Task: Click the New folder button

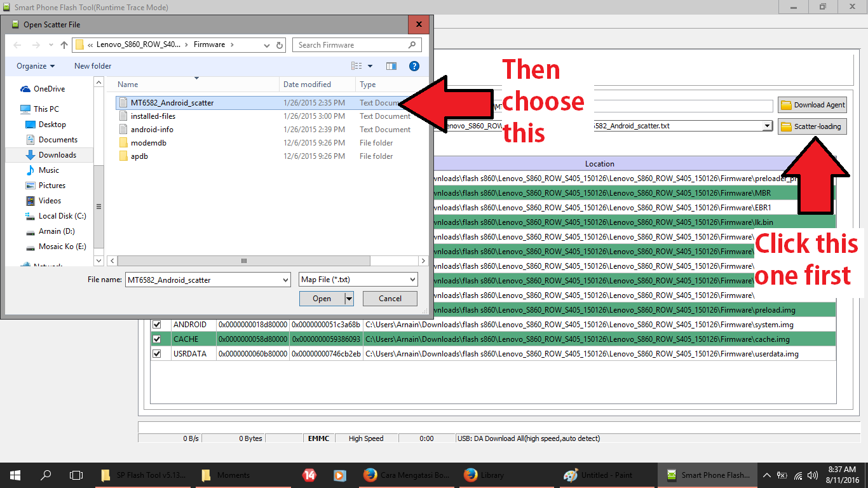Action: (93, 66)
